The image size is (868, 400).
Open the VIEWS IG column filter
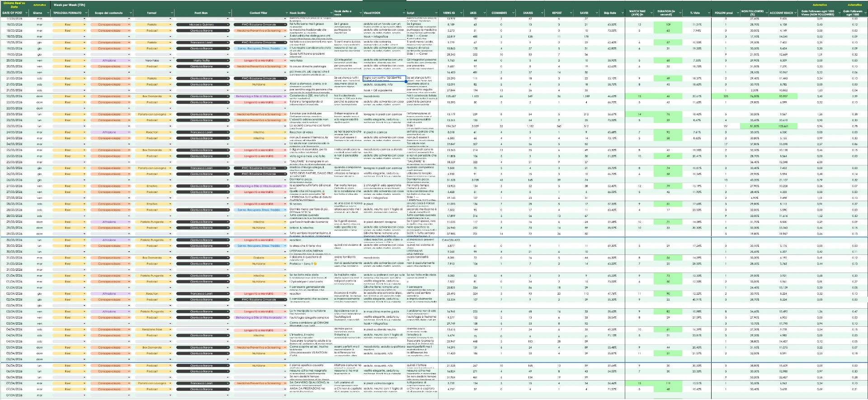pyautogui.click(x=460, y=13)
